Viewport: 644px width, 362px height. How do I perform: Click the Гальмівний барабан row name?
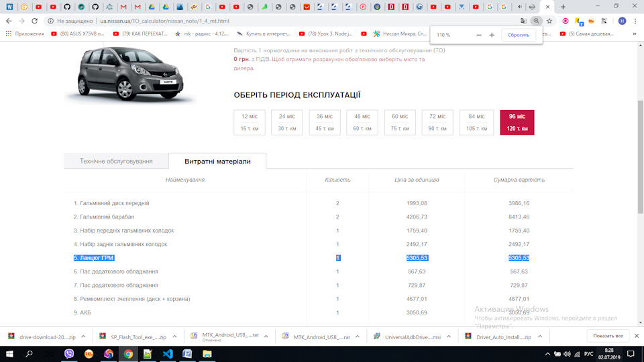(104, 217)
